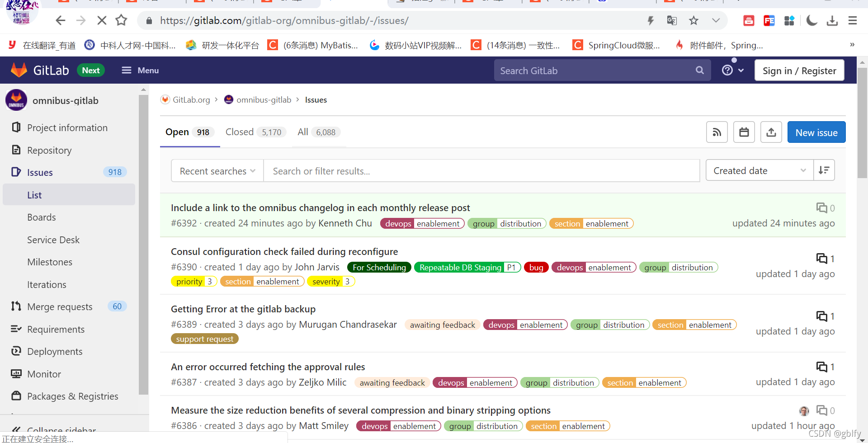868x443 pixels.
Task: Click author Kenneth Chu link
Action: [345, 223]
